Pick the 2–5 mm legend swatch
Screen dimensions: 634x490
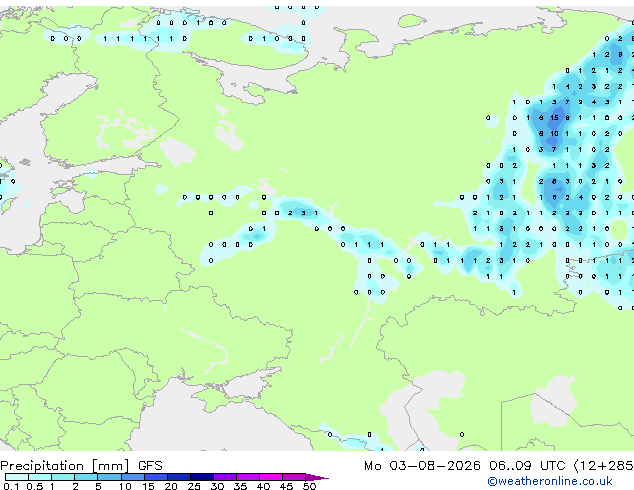click(x=86, y=477)
